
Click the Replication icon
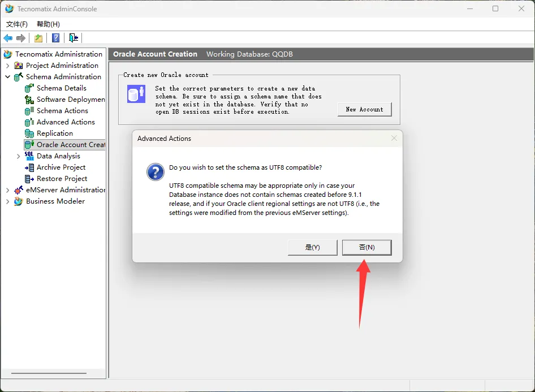29,133
